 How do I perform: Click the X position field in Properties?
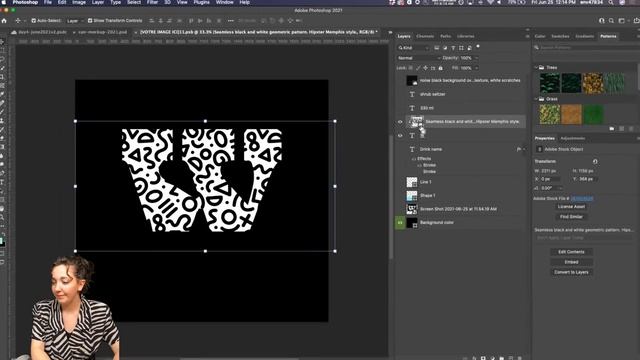click(x=550, y=179)
